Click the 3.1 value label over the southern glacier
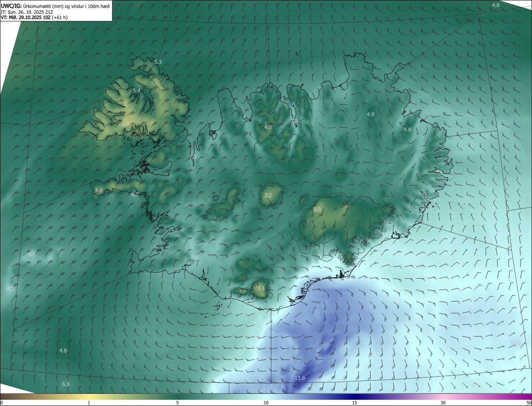532x406 pixels. (x=261, y=288)
